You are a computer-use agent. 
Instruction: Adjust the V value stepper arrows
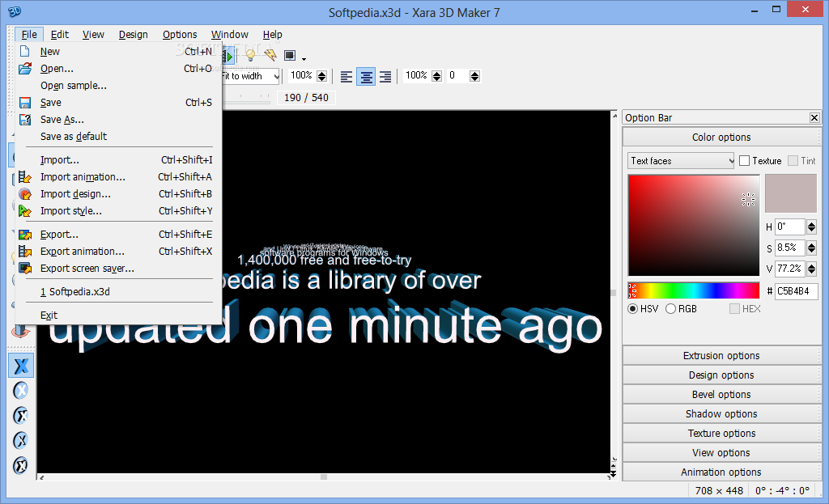tap(811, 269)
